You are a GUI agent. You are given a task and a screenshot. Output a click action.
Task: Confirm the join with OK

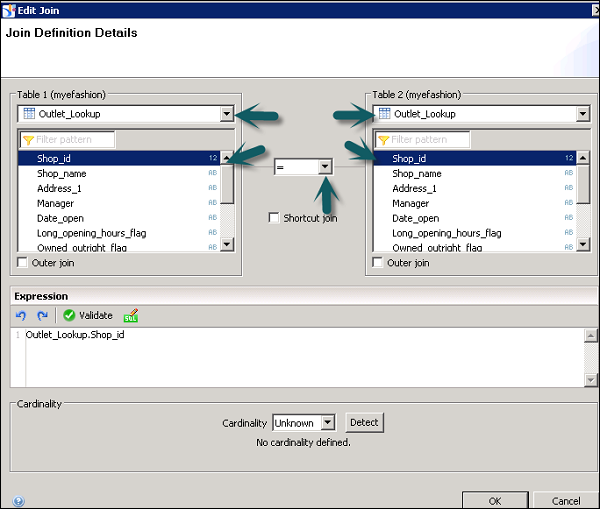coord(495,500)
